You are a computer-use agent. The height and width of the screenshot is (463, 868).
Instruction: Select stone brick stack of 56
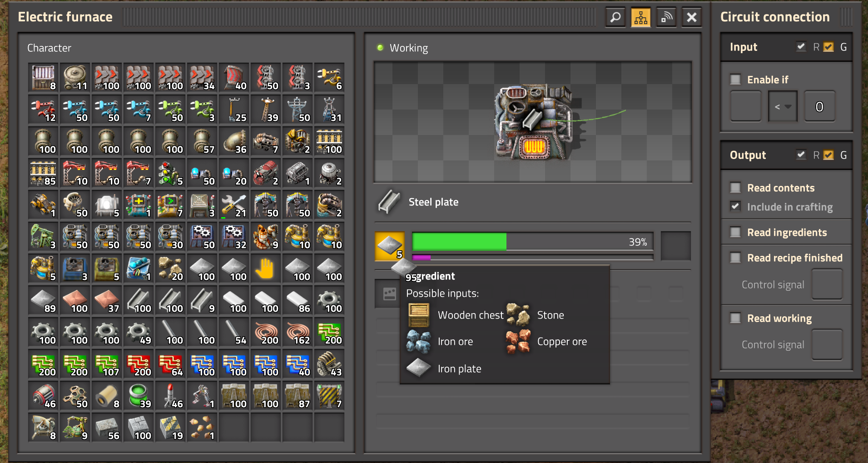[x=107, y=428]
